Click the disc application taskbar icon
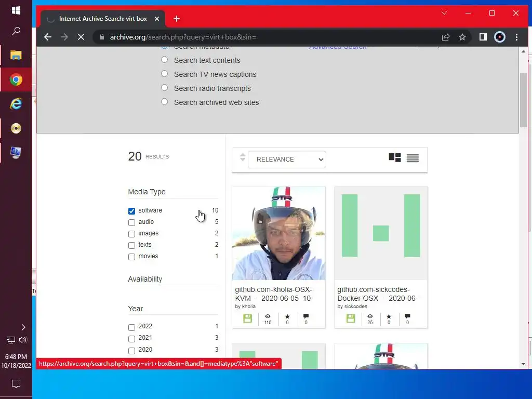 [16, 128]
